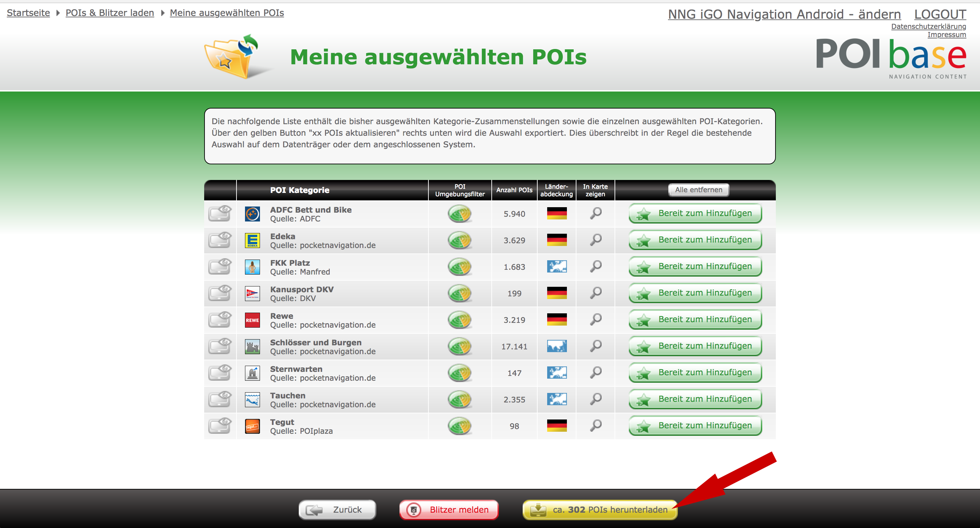
Task: Toggle the eye-drive icon for Sternwarten row
Action: (x=220, y=373)
